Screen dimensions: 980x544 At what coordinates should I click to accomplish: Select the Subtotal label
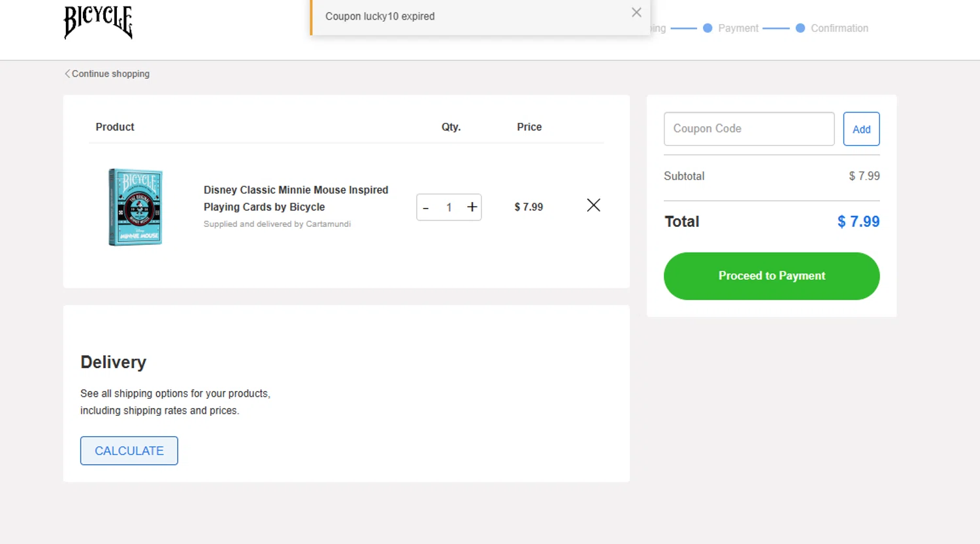[x=684, y=176]
